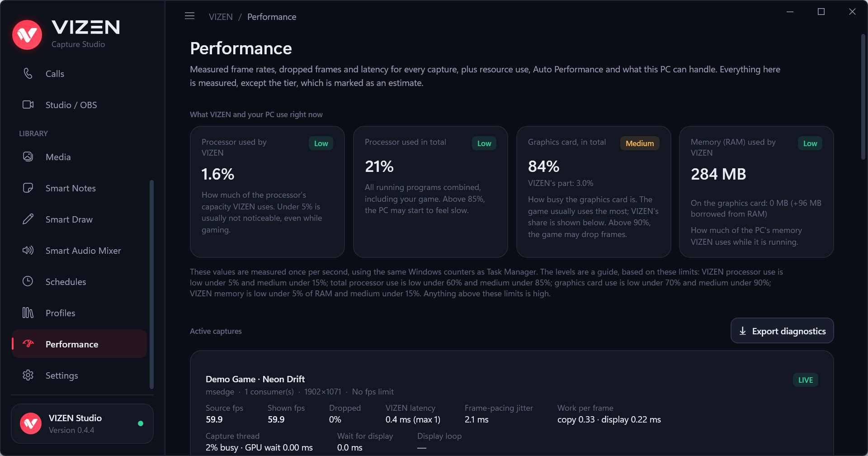Select the Smart Notes sticky-note icon

click(28, 188)
